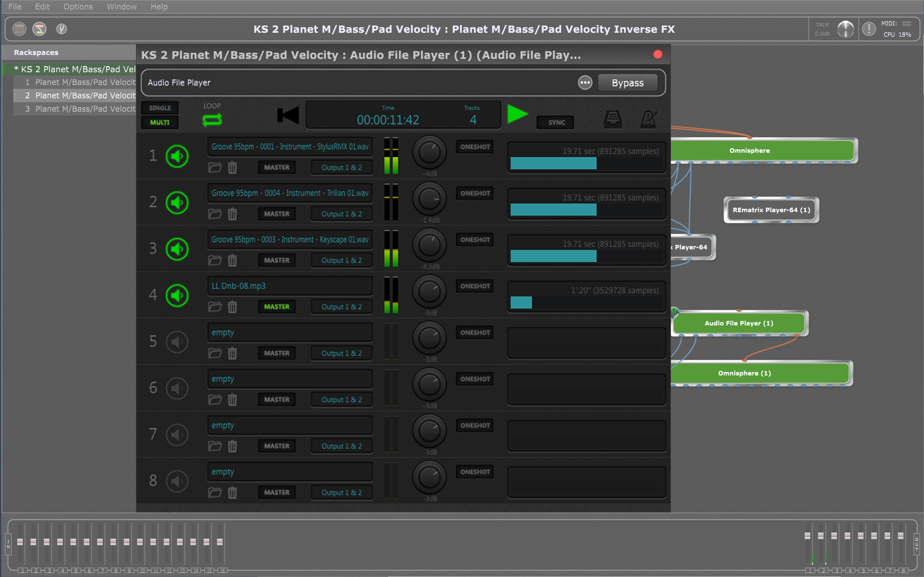Toggle ONESHOT on track 2
This screenshot has width=924, height=577.
click(x=474, y=193)
